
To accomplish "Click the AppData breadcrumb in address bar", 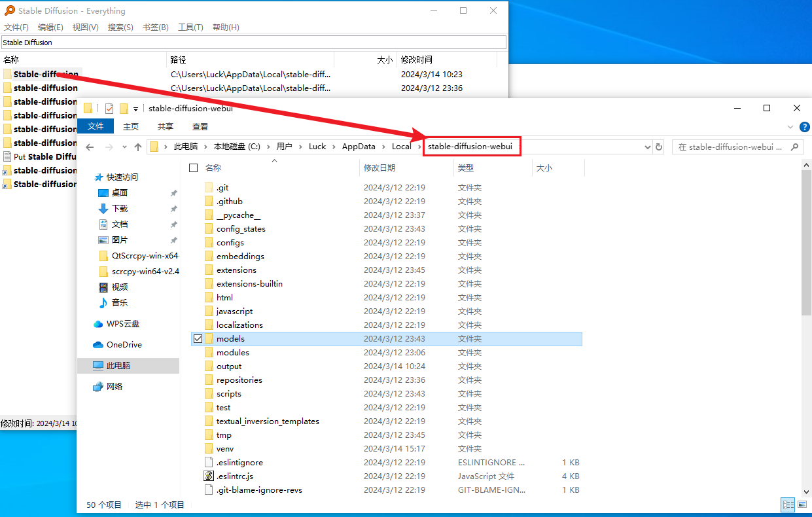I will pyautogui.click(x=359, y=147).
